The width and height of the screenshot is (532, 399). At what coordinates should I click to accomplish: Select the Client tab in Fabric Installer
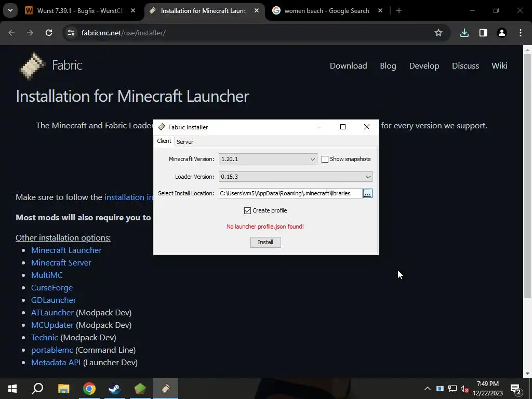tap(164, 141)
